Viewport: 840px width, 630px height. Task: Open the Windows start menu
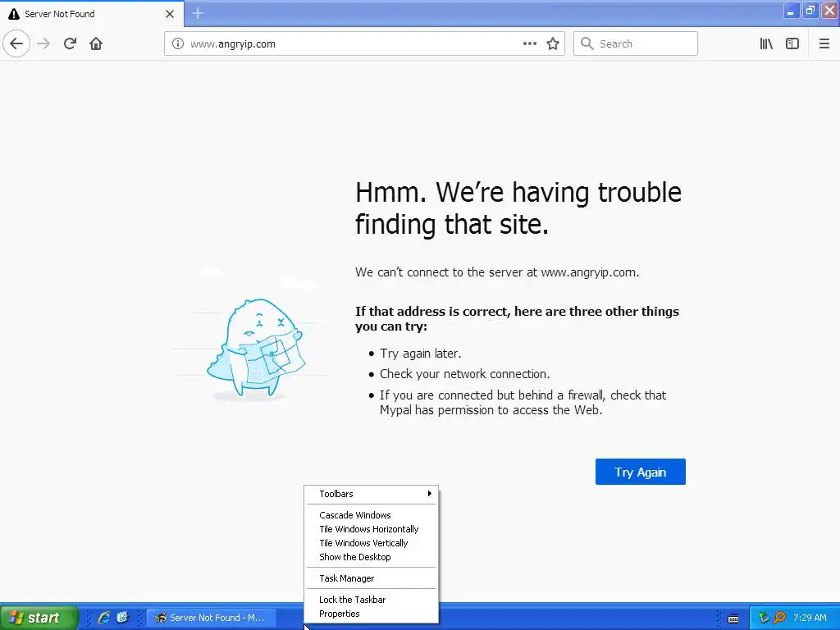tap(39, 618)
